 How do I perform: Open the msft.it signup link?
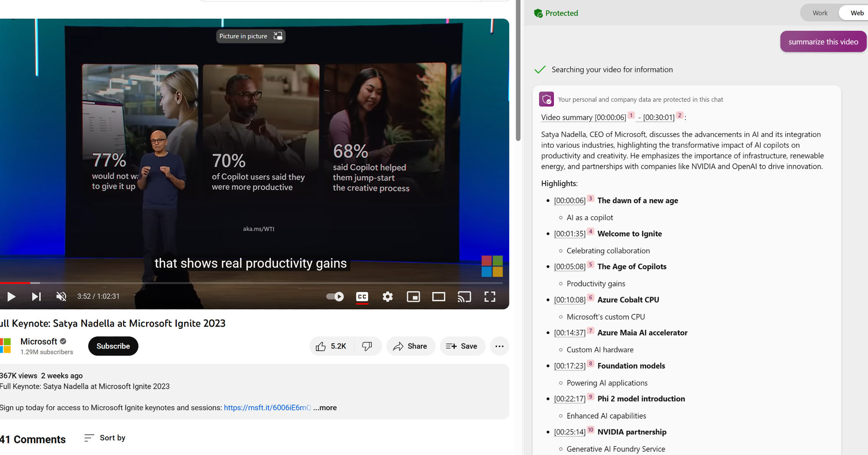click(x=267, y=407)
